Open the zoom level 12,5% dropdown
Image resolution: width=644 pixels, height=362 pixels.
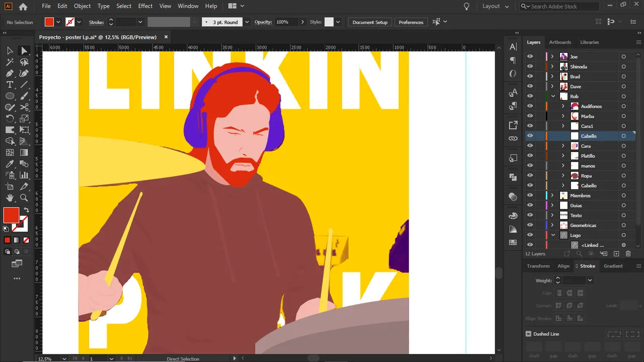[64, 358]
